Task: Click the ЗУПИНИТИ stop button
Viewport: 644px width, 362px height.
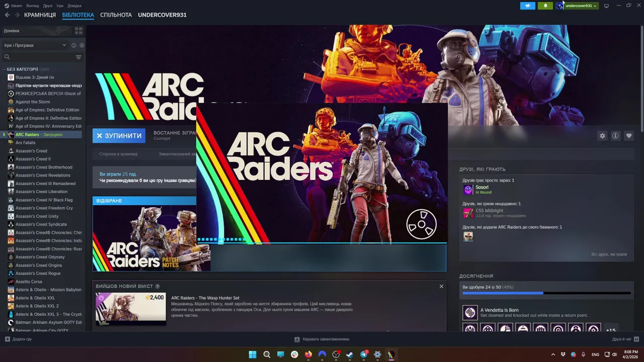Action: tap(119, 136)
